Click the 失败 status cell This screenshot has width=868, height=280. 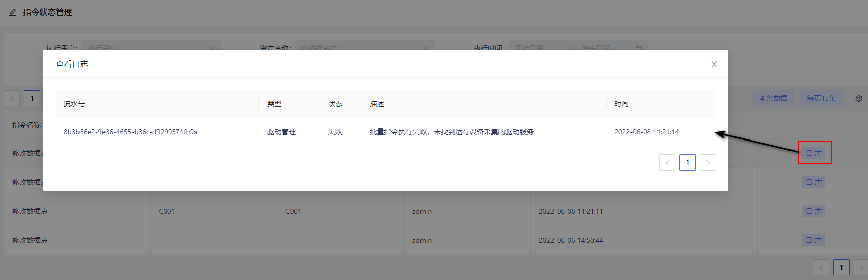335,132
